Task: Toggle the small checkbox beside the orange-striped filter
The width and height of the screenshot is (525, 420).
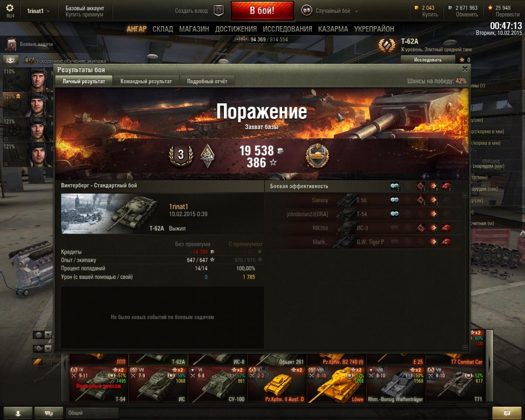Action: pos(49,362)
